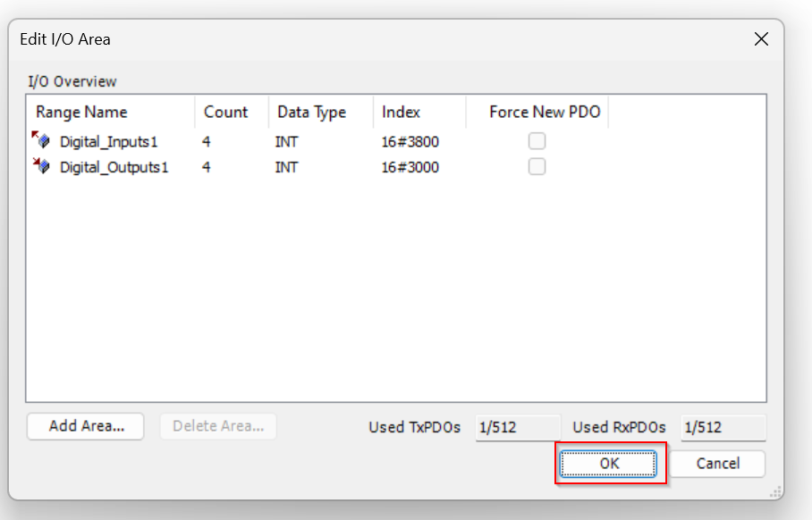Enable Force New PDO for Digital_Inputs1
This screenshot has width=812, height=520.
pyautogui.click(x=537, y=141)
